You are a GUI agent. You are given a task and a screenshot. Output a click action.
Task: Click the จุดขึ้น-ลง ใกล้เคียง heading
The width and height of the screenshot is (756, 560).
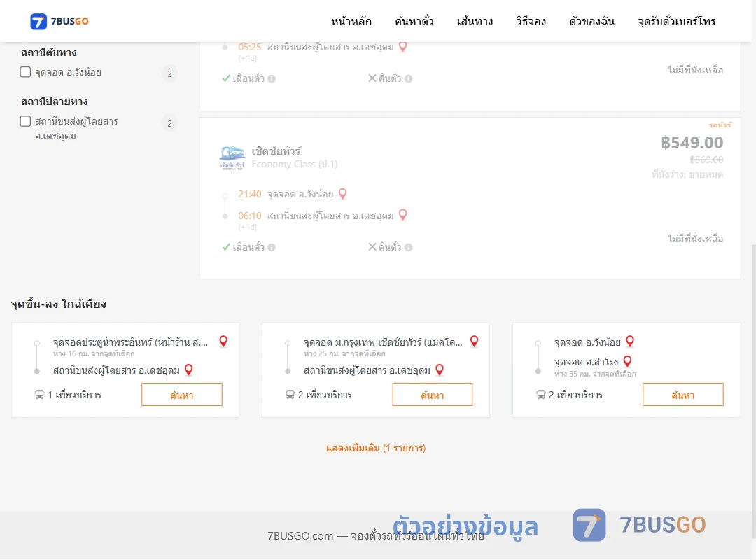[x=59, y=304]
